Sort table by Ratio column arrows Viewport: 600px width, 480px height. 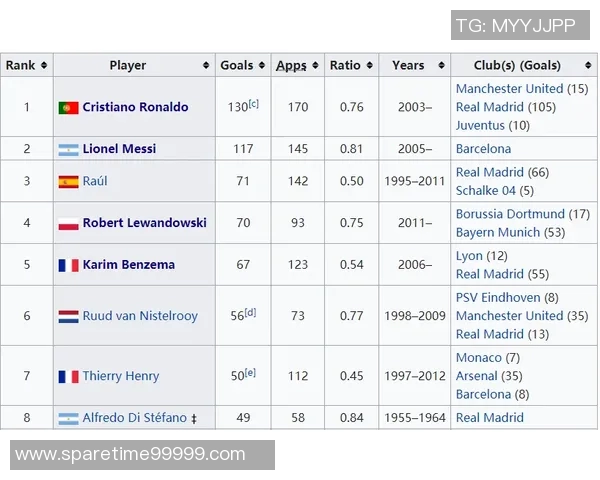369,65
